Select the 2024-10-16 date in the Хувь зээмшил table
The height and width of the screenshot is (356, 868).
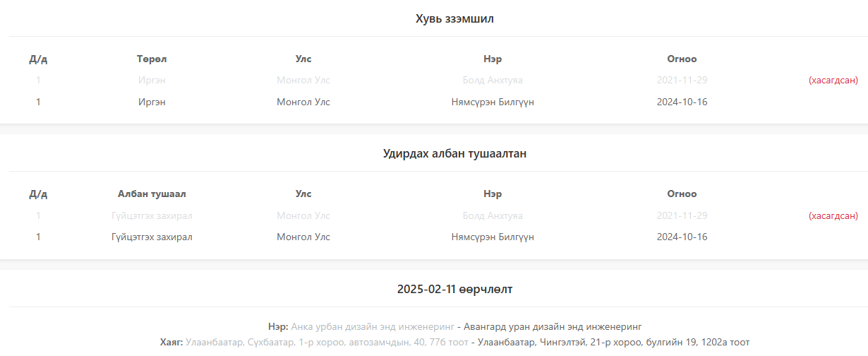point(682,102)
